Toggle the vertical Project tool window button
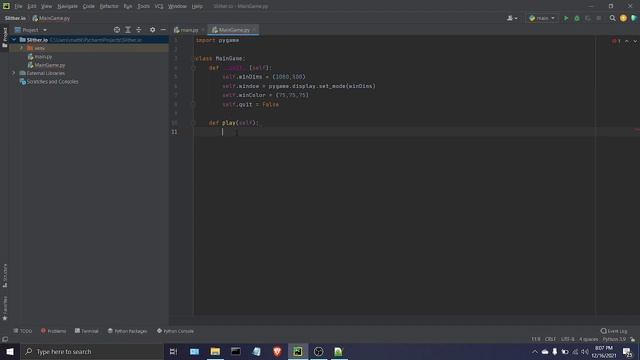This screenshot has width=640, height=360. coord(5,37)
